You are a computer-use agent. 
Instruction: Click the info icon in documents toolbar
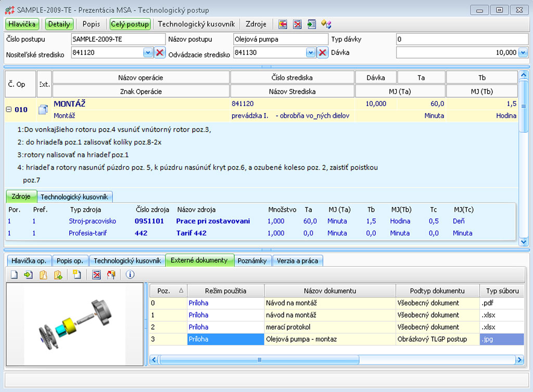pyautogui.click(x=130, y=275)
